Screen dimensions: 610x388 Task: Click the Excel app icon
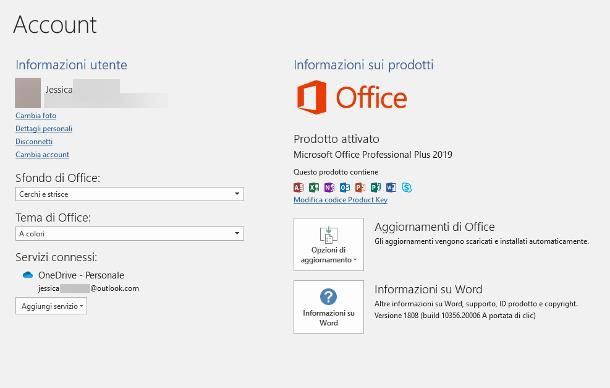click(314, 187)
